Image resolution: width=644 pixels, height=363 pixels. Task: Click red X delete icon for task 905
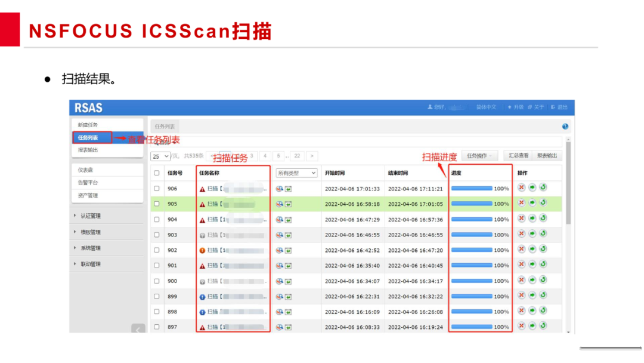(521, 202)
